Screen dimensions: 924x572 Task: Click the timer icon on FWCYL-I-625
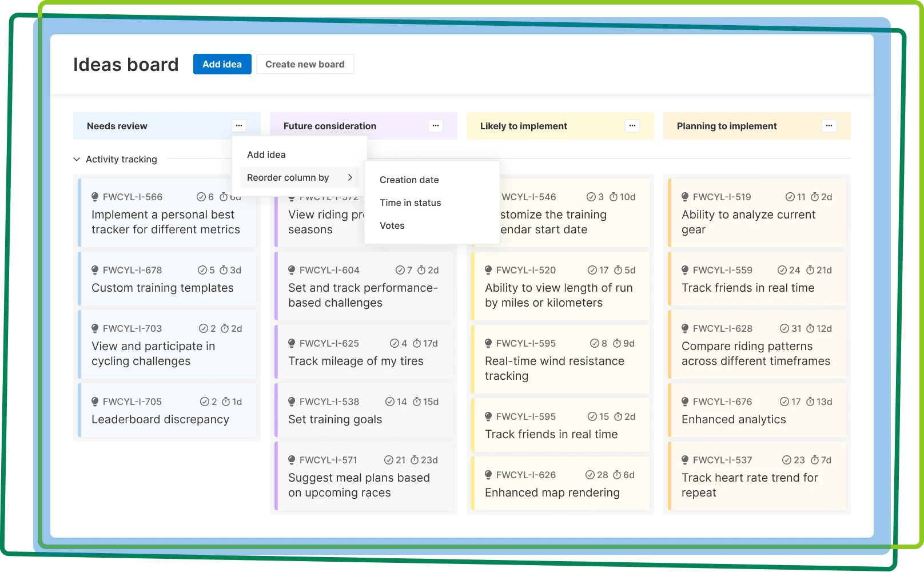pyautogui.click(x=417, y=343)
